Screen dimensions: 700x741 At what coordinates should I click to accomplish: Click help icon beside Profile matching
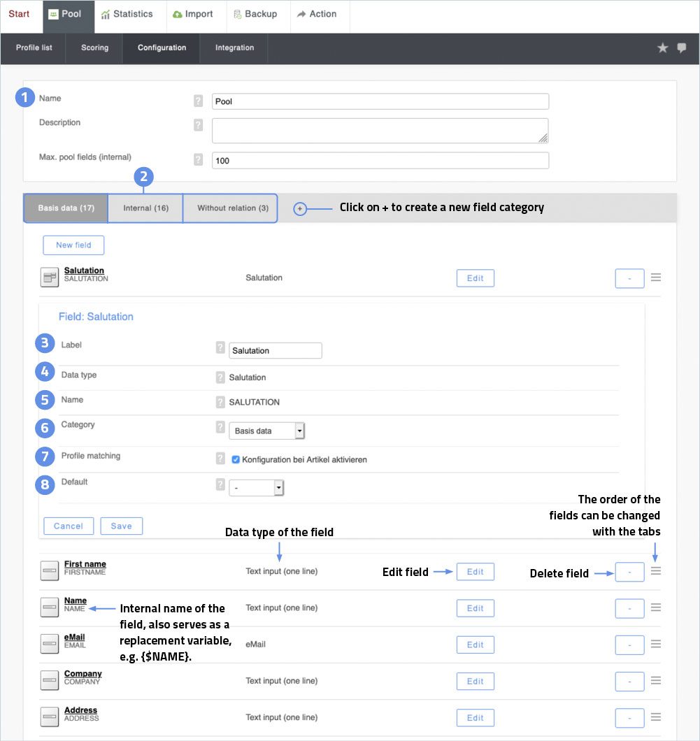click(220, 459)
